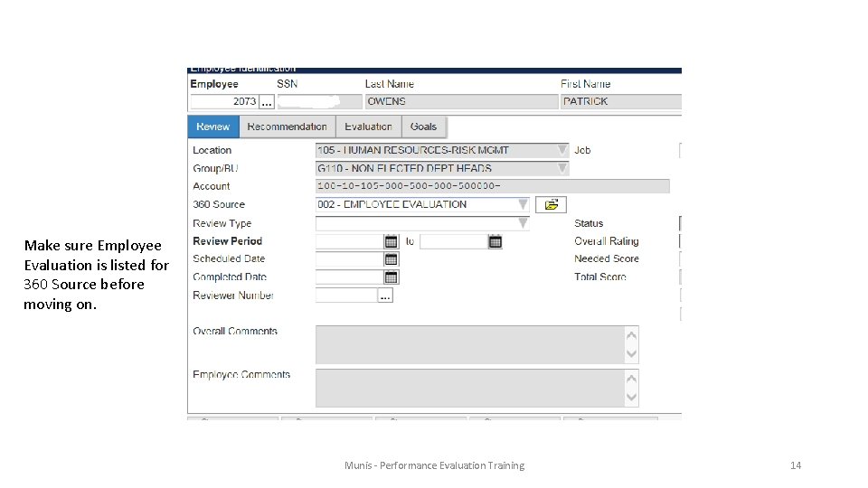
Task: Click the SSN field
Action: click(319, 102)
